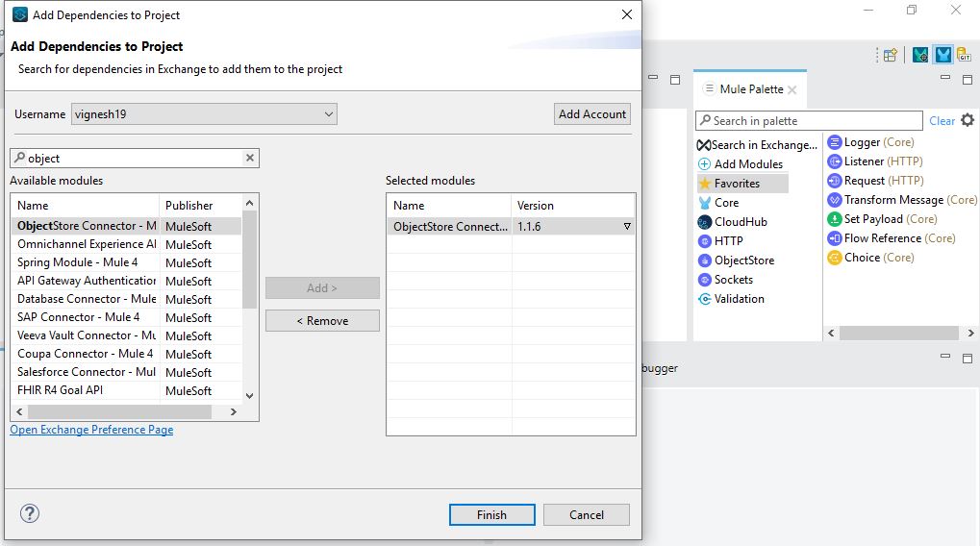The image size is (980, 546).
Task: Click the < Remove button
Action: tap(322, 321)
